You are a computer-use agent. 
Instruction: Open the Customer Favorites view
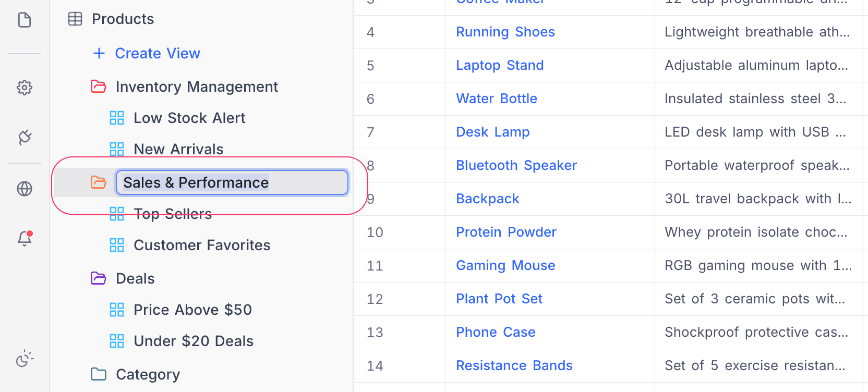point(202,245)
